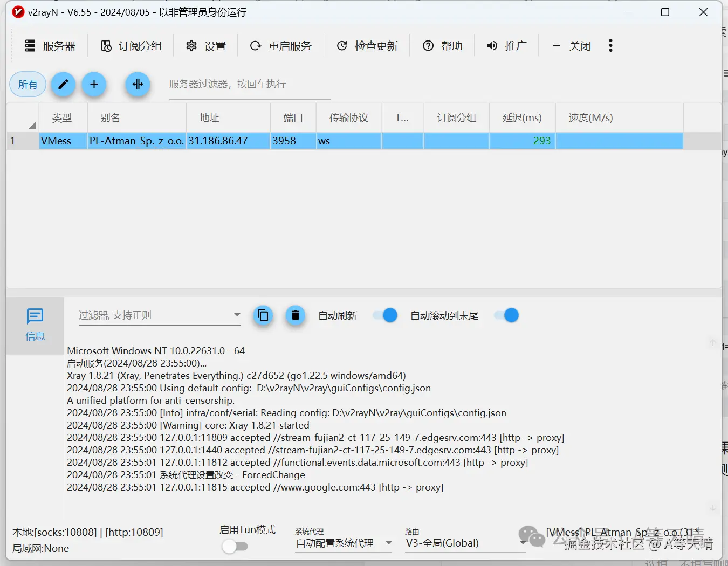Click 检查更新 to check for updates
This screenshot has width=728, height=566.
(367, 46)
